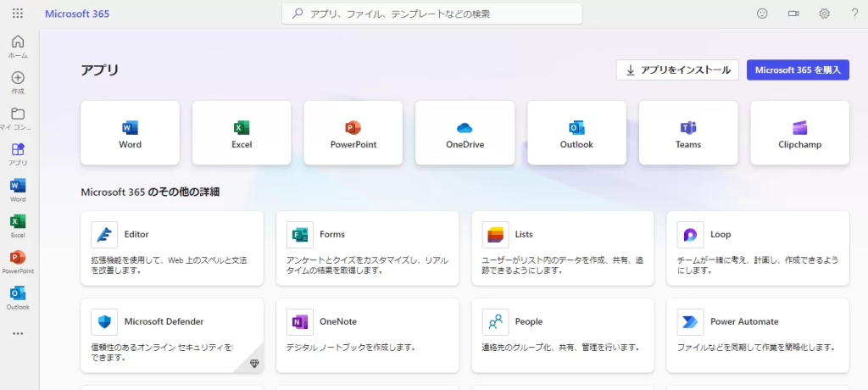Click the search box at the top
This screenshot has height=390, width=868.
(431, 14)
